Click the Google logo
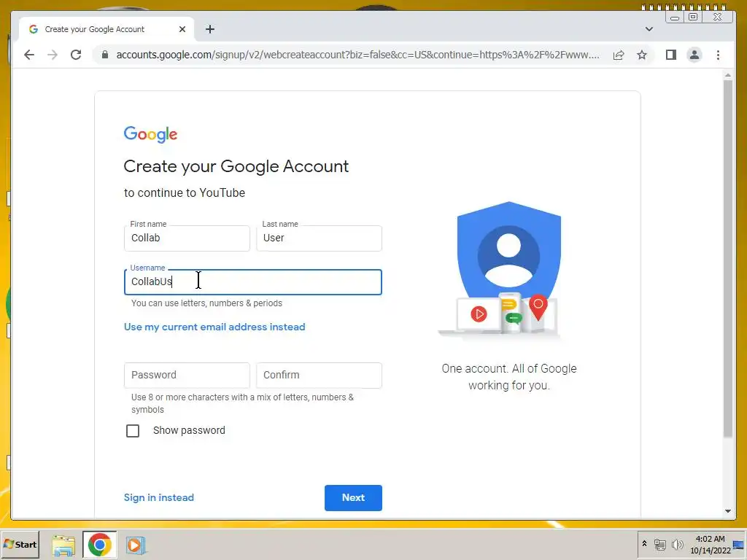This screenshot has width=747, height=560. click(150, 134)
